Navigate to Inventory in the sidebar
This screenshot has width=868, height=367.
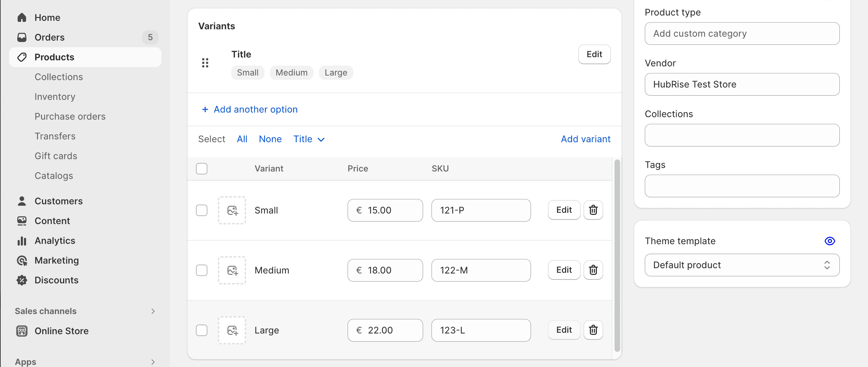55,96
